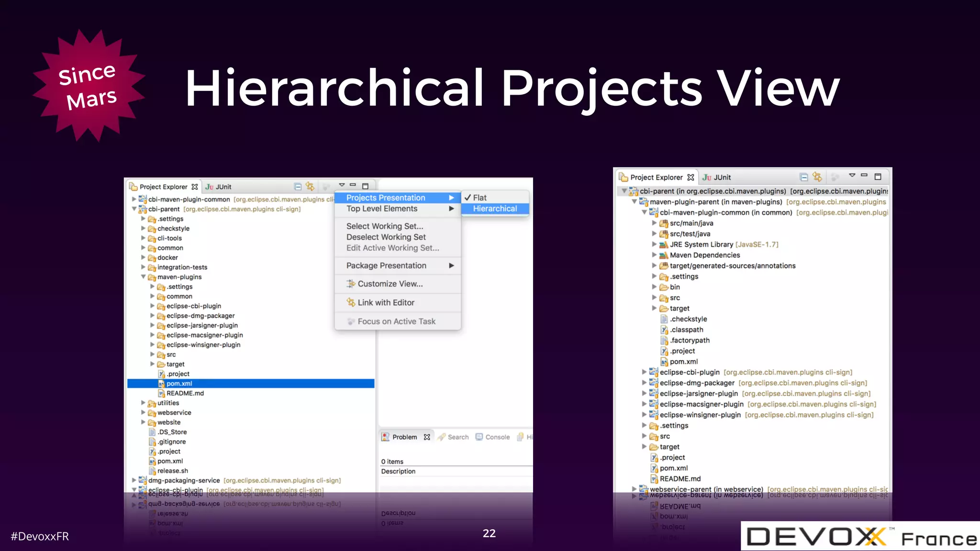Click .DS_Store file icon
The width and height of the screenshot is (980, 551).
(x=152, y=432)
